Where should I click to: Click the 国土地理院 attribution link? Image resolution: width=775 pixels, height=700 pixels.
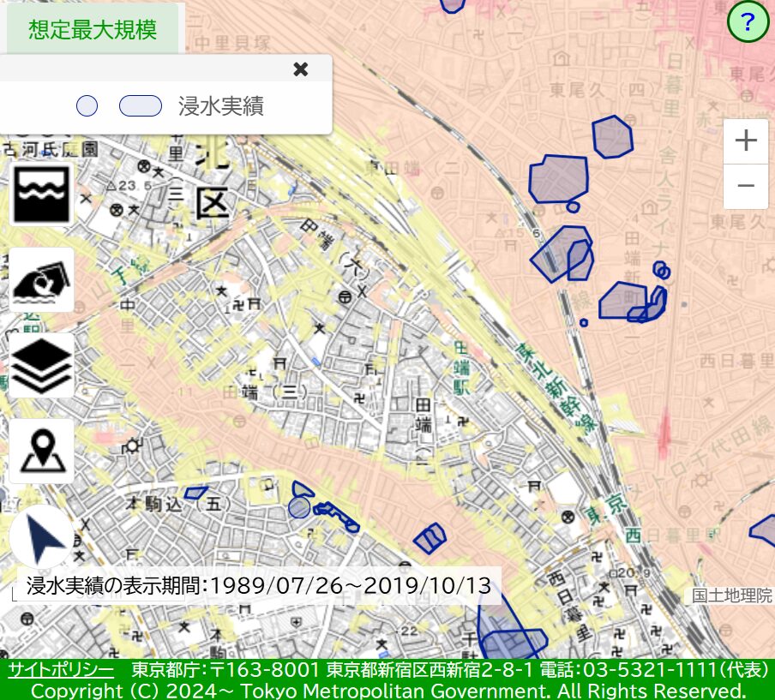pyautogui.click(x=731, y=595)
